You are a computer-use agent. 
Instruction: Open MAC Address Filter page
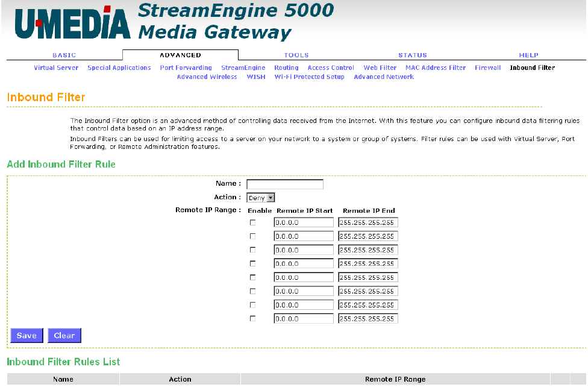[x=436, y=68]
